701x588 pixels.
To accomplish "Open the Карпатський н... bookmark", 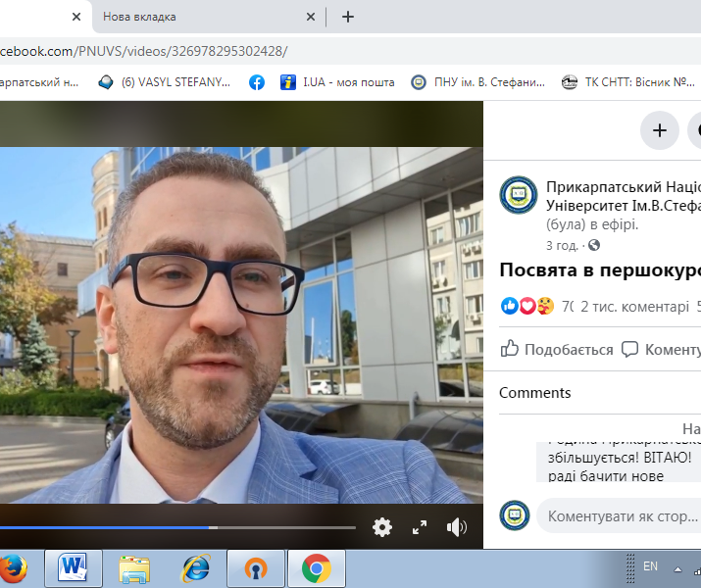I will 39,82.
